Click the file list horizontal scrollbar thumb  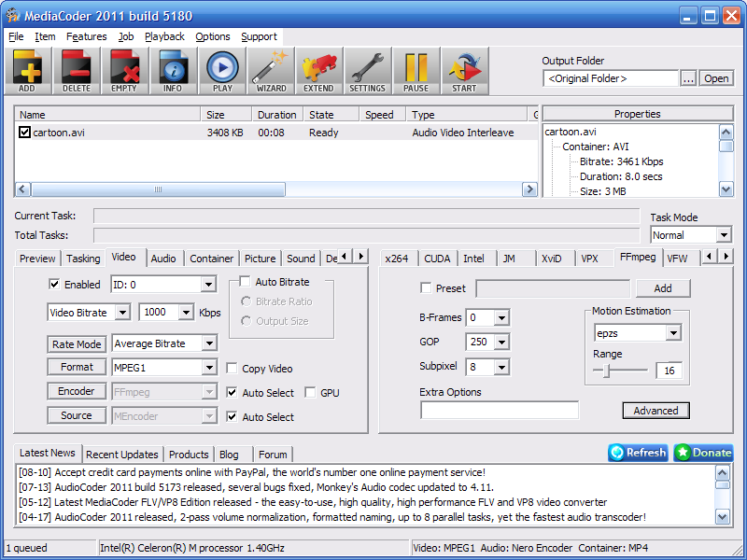pos(158,189)
